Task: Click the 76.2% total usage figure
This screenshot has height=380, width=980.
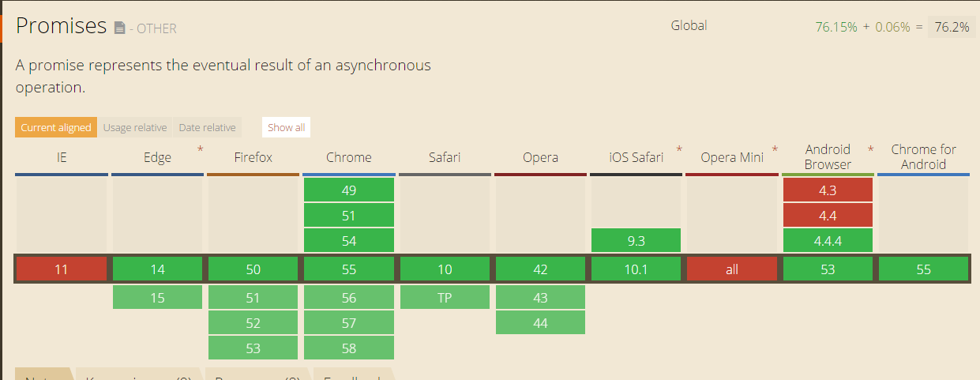Action: pos(952,27)
